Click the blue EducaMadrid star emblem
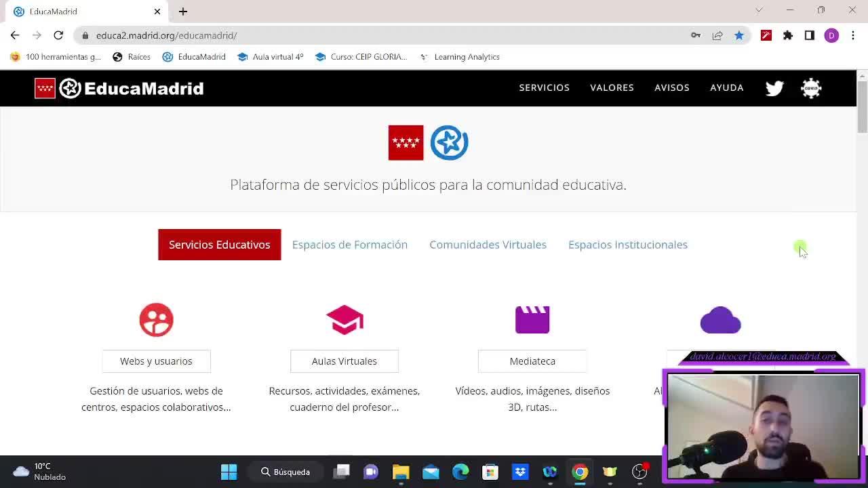This screenshot has width=868, height=488. 449,143
